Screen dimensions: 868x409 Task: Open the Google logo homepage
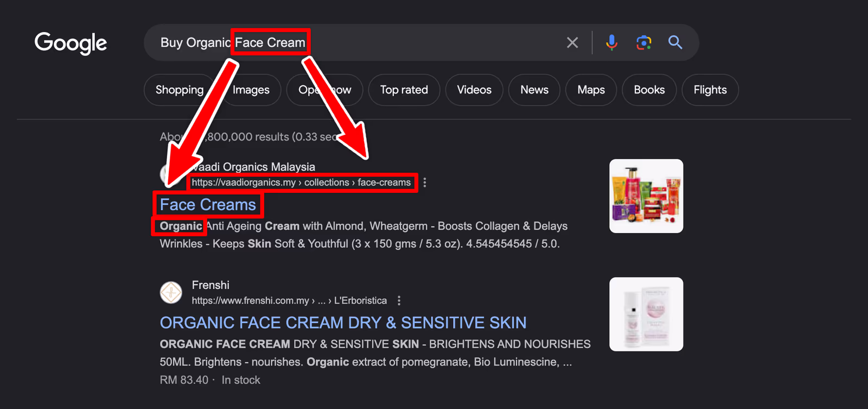pyautogui.click(x=71, y=43)
